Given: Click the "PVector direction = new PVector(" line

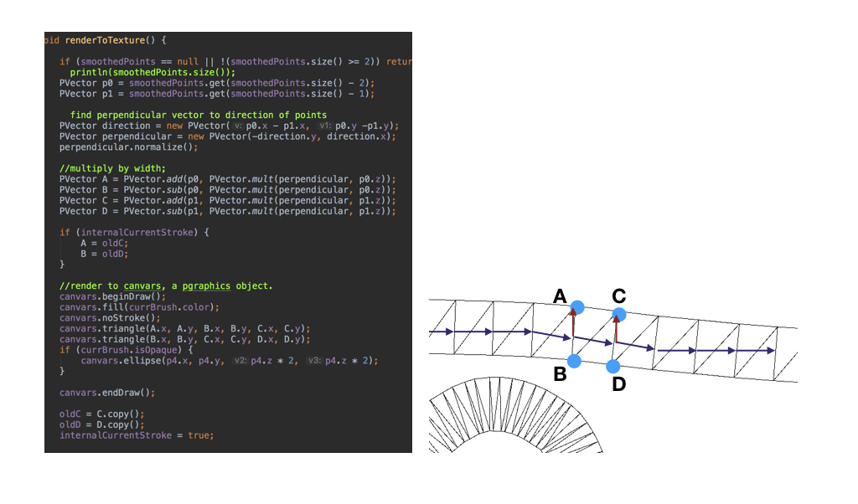Looking at the screenshot, I should pos(230,126).
